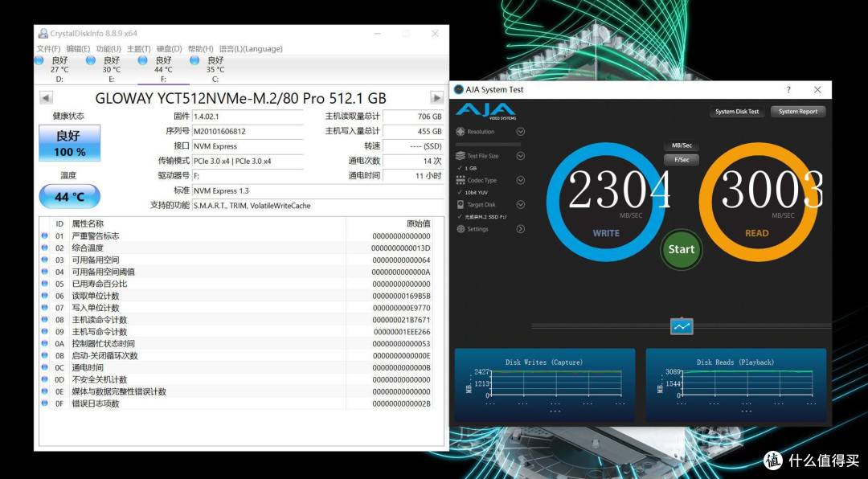
Task: Click the NVM Express interface field
Action: [248, 146]
